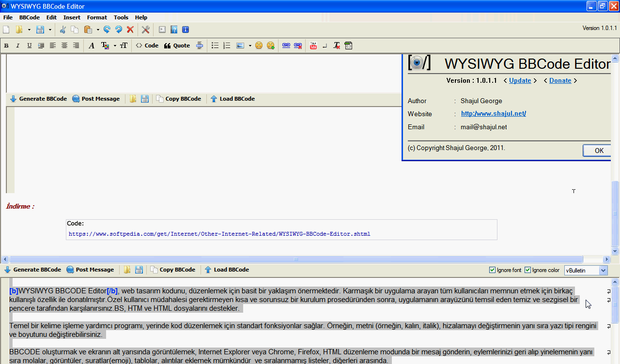Toggle italic formatting
Image resolution: width=620 pixels, height=364 pixels.
(18, 46)
